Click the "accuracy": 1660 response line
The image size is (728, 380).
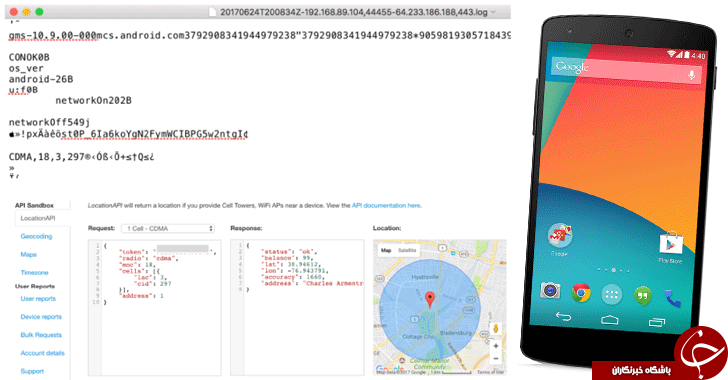tap(293, 277)
